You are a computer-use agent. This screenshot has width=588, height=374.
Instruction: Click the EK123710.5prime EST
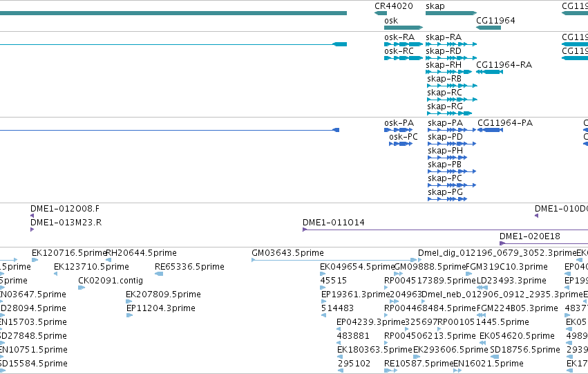tap(56, 274)
